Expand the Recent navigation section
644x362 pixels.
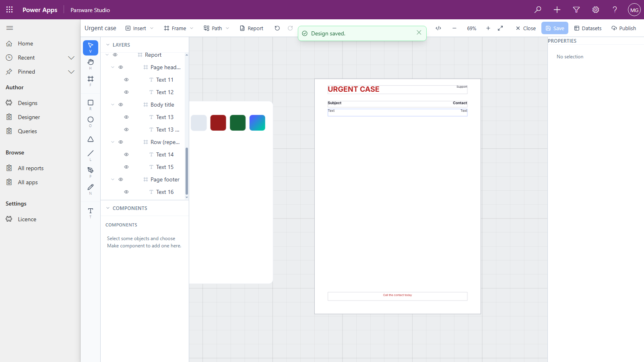[x=71, y=58]
